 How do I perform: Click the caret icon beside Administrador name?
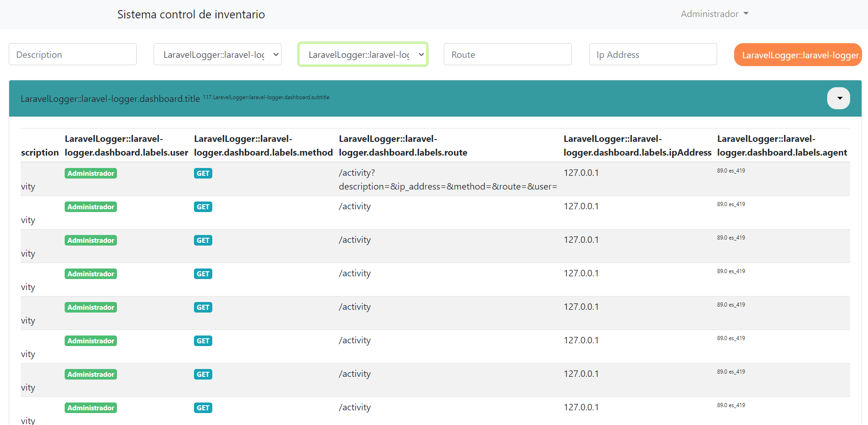coord(746,14)
